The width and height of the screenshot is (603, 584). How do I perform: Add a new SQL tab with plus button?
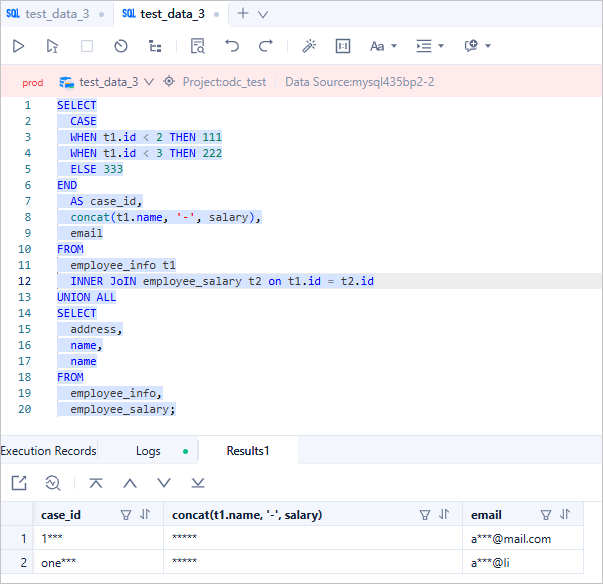(x=242, y=14)
